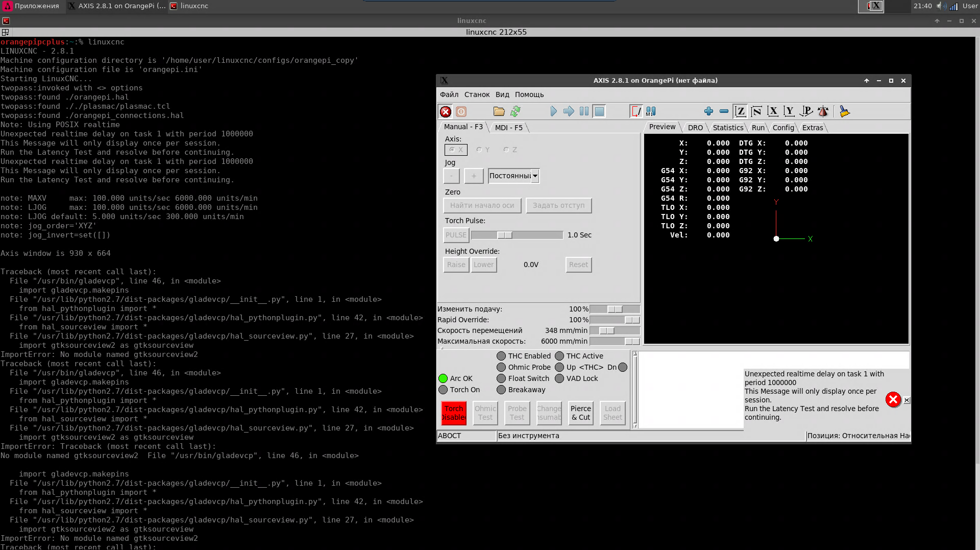Reload the current file

point(515,111)
